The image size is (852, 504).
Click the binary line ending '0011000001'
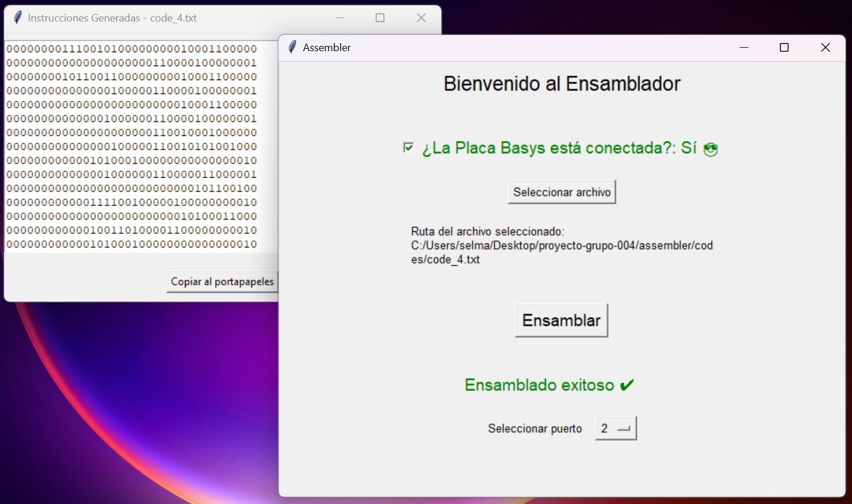[131, 174]
